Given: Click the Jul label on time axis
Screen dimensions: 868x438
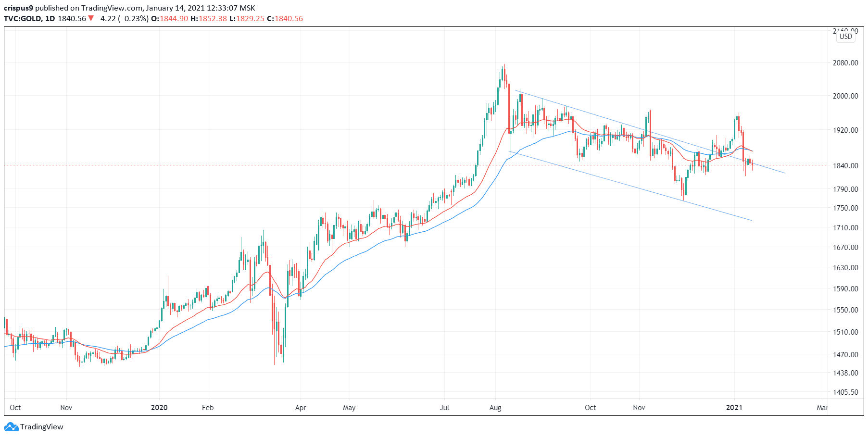Looking at the screenshot, I should 444,408.
